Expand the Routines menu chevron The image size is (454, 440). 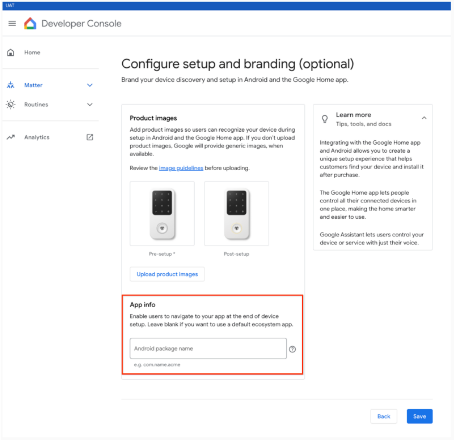[90, 104]
